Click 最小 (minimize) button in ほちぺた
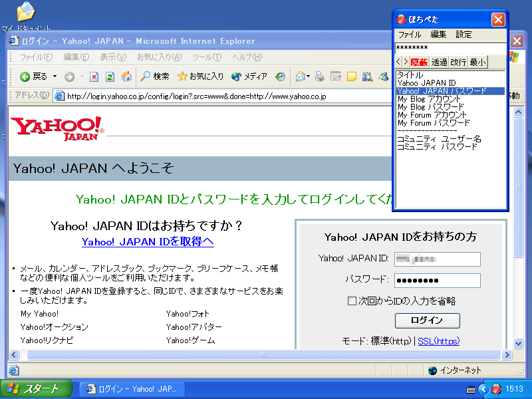 (477, 62)
